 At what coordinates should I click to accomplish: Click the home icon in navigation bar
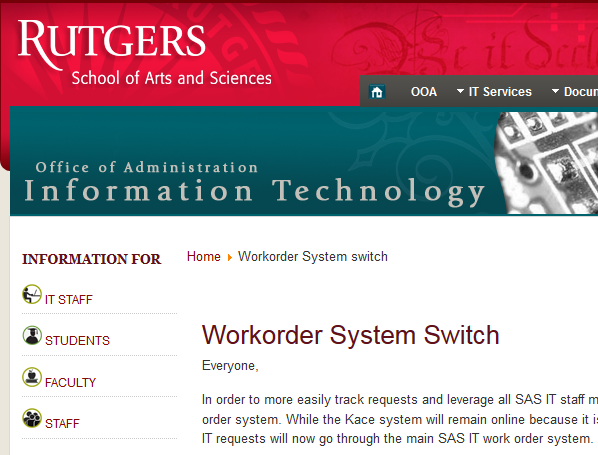(377, 92)
